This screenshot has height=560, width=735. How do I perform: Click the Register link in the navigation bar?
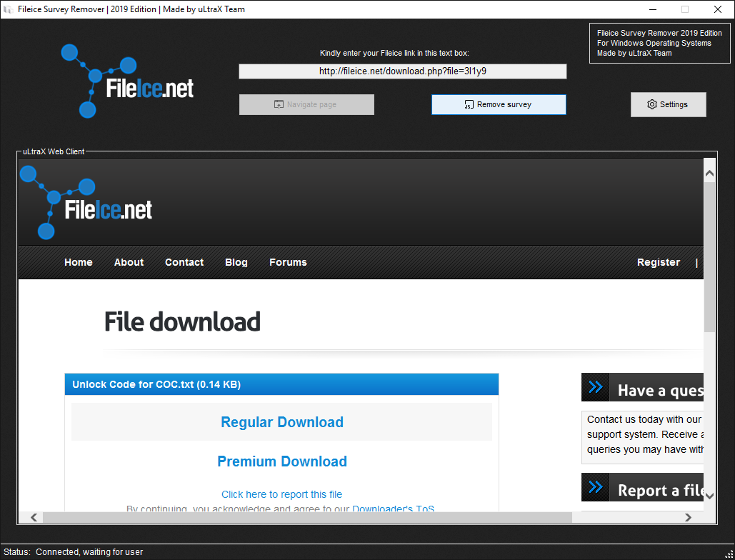pyautogui.click(x=658, y=262)
